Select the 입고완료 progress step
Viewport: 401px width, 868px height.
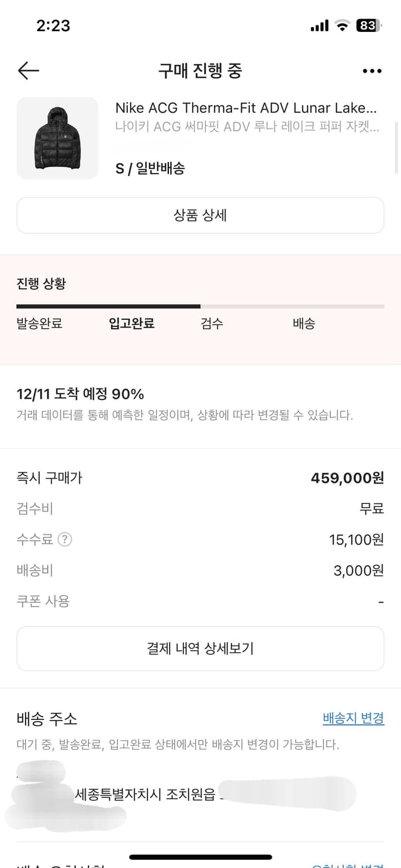coord(131,323)
